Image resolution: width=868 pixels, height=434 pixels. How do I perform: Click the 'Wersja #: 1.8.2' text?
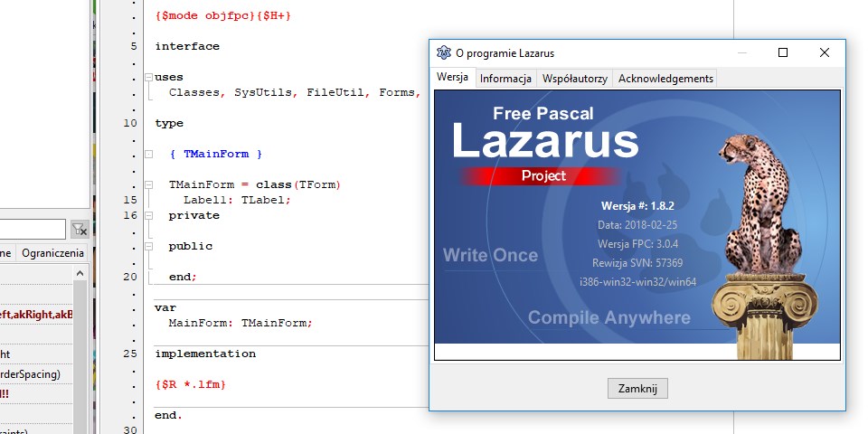637,206
